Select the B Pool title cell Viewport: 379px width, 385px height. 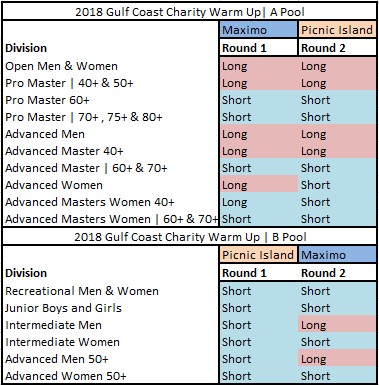coord(190,237)
